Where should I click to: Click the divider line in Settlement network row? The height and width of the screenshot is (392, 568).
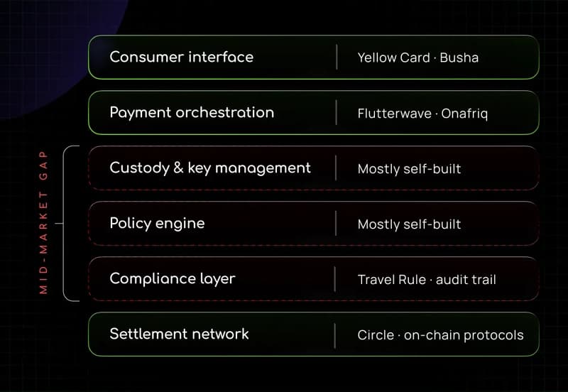pyautogui.click(x=334, y=336)
